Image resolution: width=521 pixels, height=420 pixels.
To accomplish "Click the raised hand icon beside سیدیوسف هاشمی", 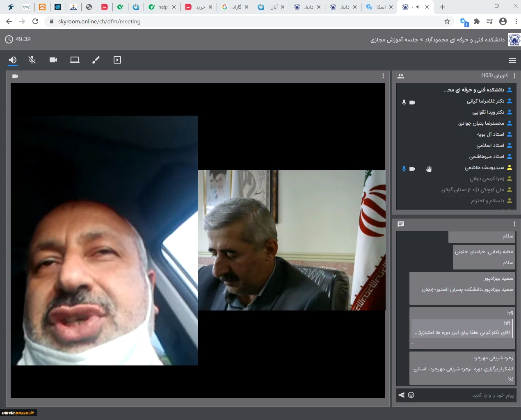I will 429,169.
